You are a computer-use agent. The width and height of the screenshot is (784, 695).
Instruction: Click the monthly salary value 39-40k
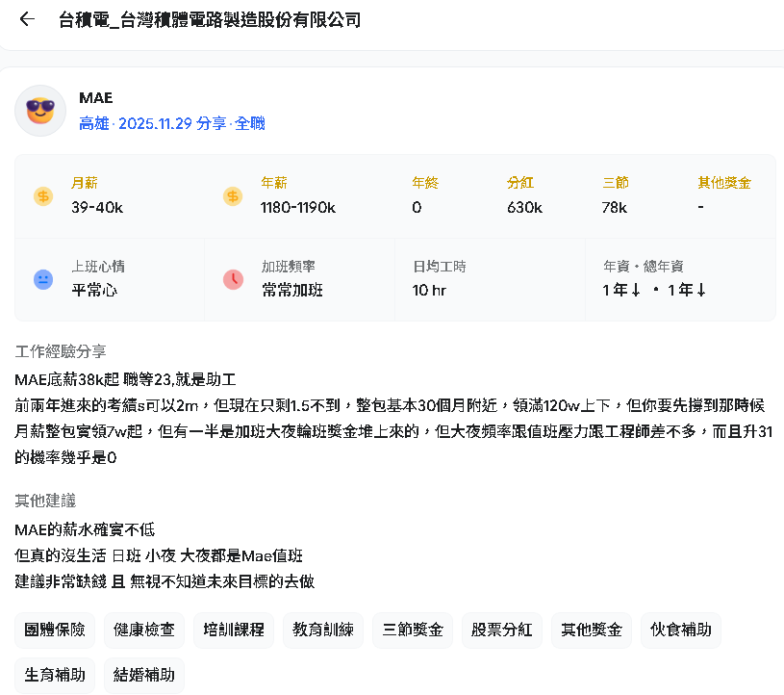tap(97, 207)
